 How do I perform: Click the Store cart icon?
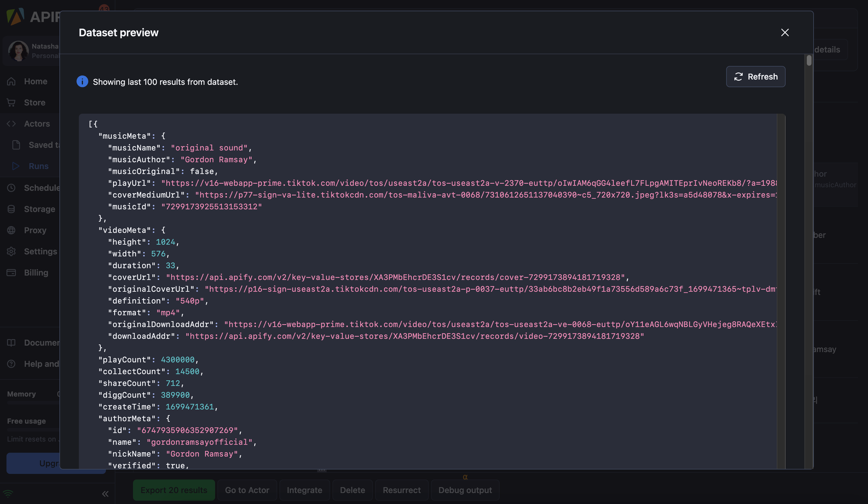tap(11, 103)
